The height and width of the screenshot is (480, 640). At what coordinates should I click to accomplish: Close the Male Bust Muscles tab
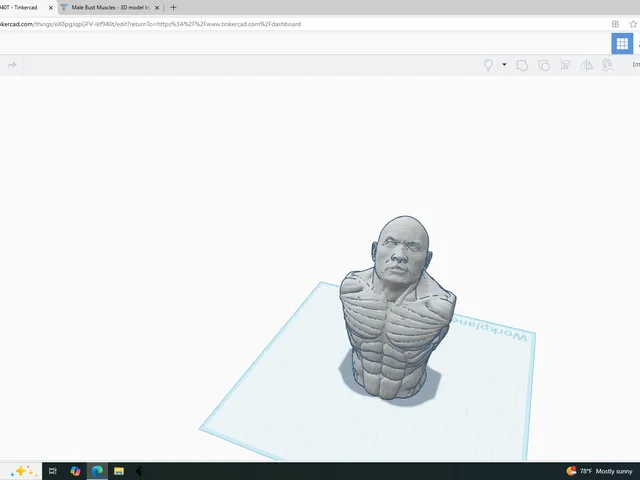point(157,8)
